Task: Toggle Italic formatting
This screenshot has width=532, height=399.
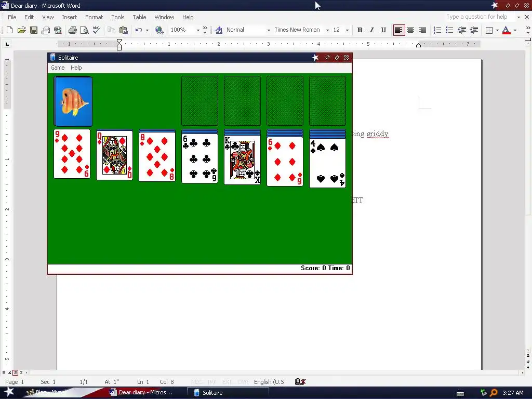Action: coord(371,30)
